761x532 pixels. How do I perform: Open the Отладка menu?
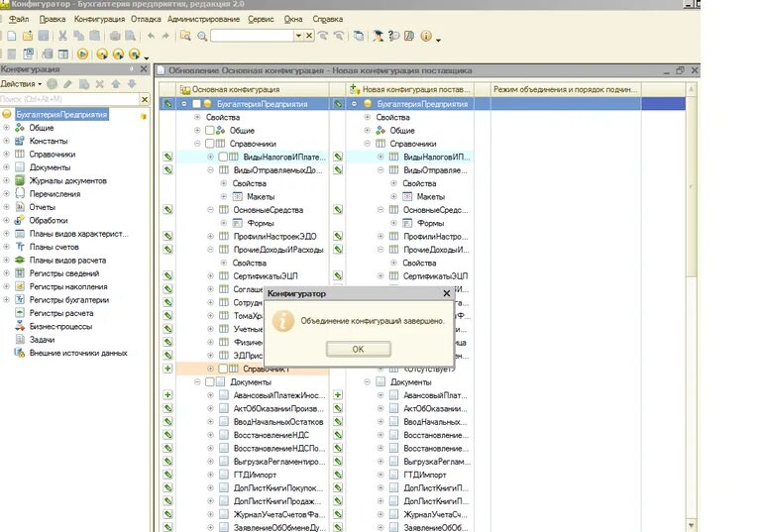pos(146,19)
